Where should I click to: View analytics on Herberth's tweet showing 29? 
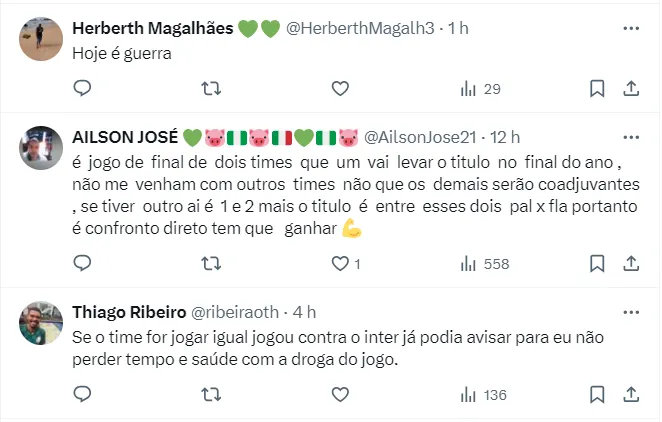(x=480, y=89)
